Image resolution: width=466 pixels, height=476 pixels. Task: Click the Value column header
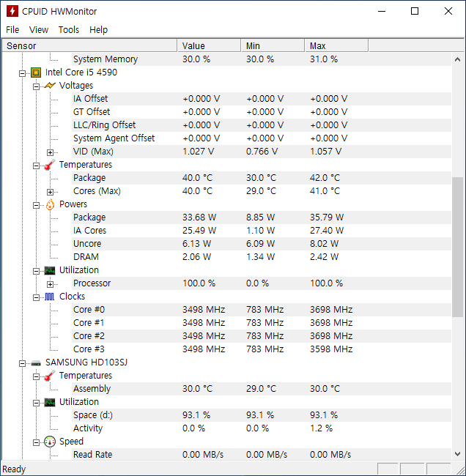(x=209, y=46)
